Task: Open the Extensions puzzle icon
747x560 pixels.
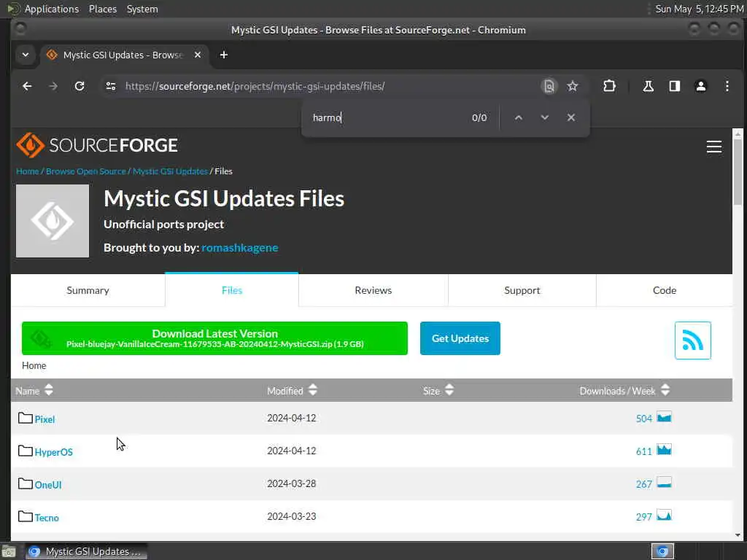Action: 609,86
